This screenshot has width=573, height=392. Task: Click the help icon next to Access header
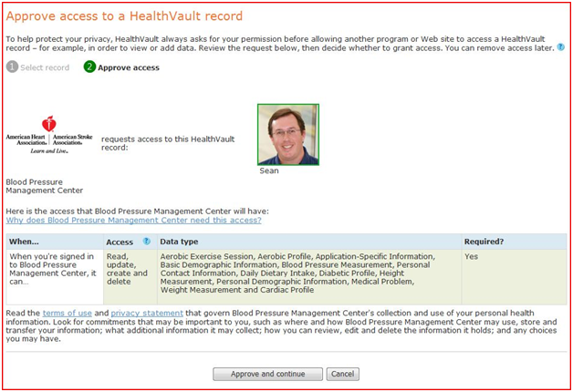(147, 242)
